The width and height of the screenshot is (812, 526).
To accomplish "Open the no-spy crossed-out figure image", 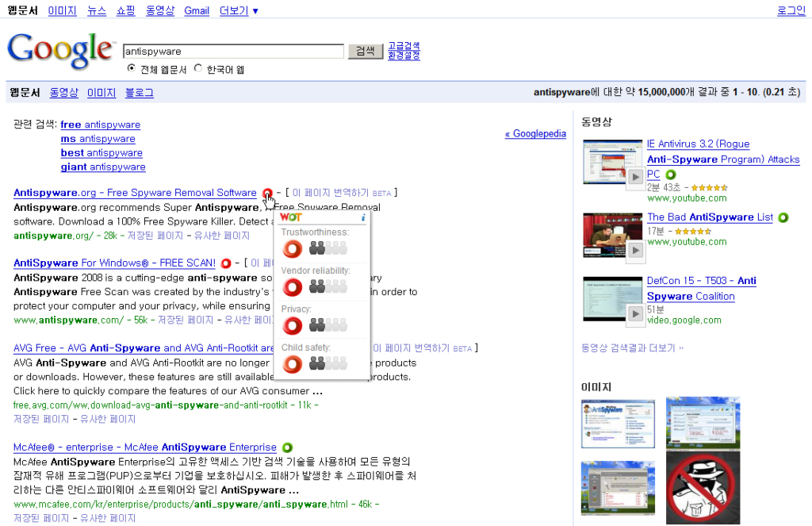I will pos(703,488).
